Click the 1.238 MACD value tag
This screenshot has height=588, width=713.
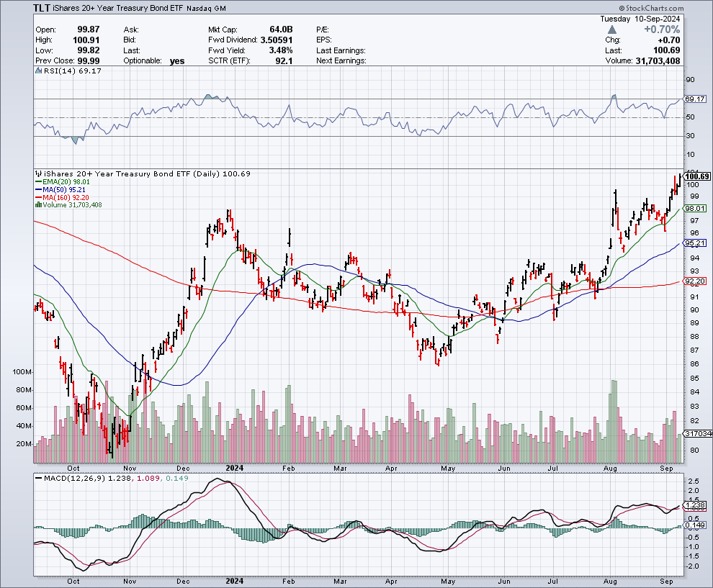[694, 505]
